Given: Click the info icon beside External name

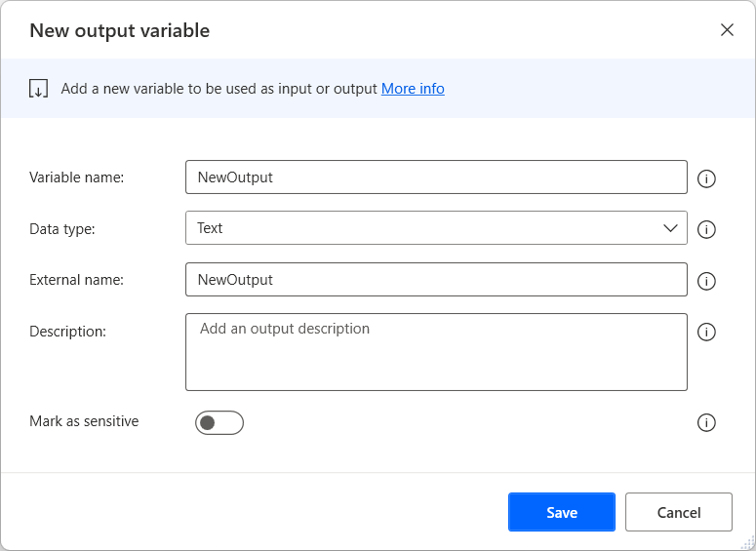Looking at the screenshot, I should click(707, 281).
